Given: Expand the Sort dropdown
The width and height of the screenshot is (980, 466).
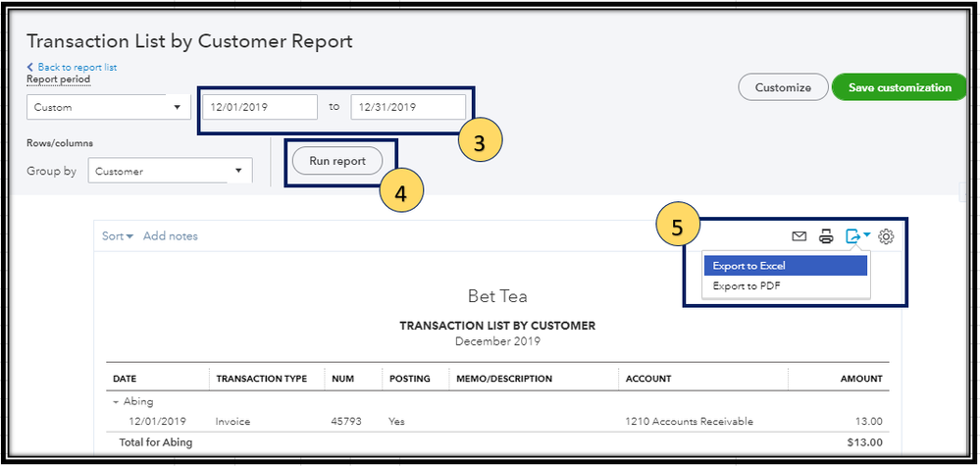Looking at the screenshot, I should click(x=118, y=236).
